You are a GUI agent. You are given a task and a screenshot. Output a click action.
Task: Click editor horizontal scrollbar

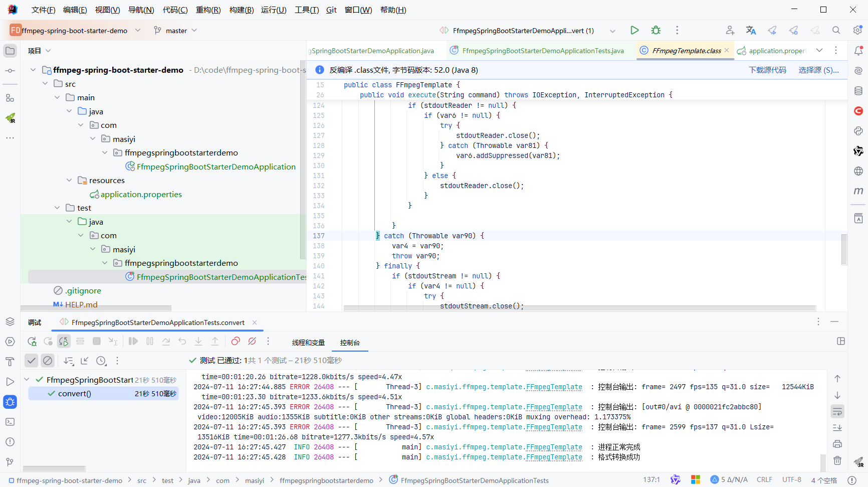[580, 308]
